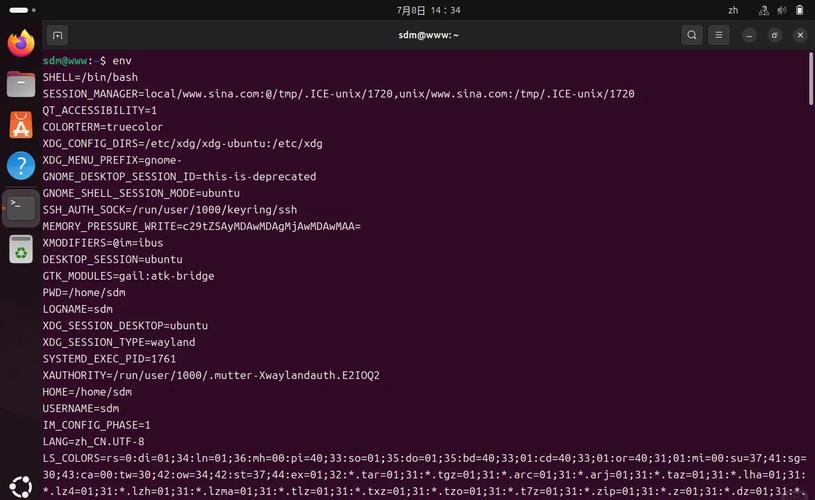The image size is (815, 500).
Task: Click the env command prompt line
Action: coord(87,61)
